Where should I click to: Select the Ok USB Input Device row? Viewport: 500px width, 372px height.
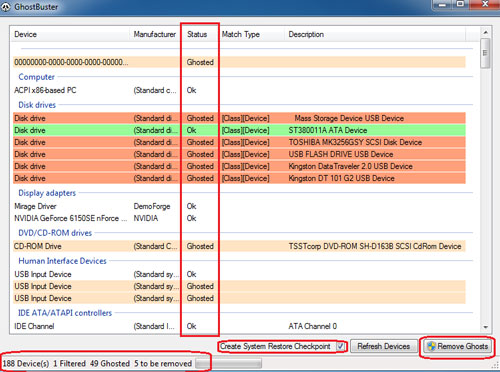[239, 274]
